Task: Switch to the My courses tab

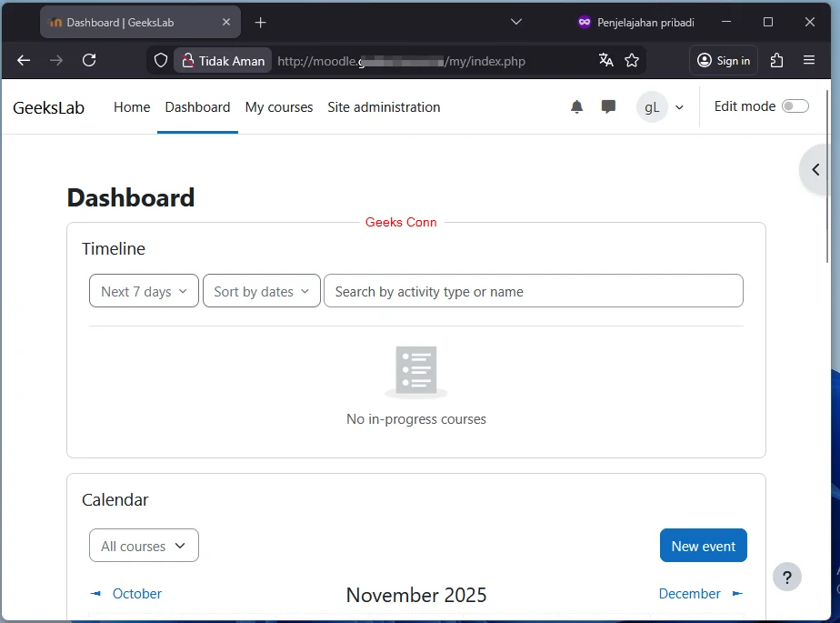Action: click(x=279, y=107)
